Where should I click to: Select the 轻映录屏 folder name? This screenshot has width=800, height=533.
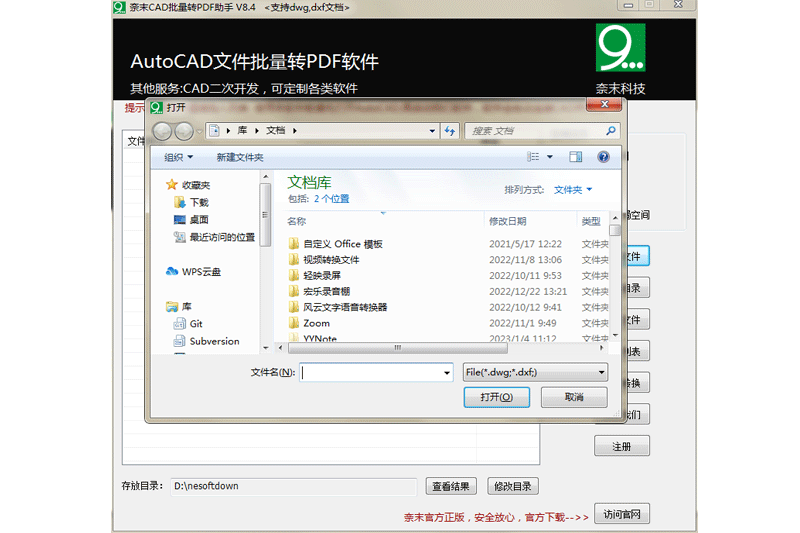click(x=322, y=275)
